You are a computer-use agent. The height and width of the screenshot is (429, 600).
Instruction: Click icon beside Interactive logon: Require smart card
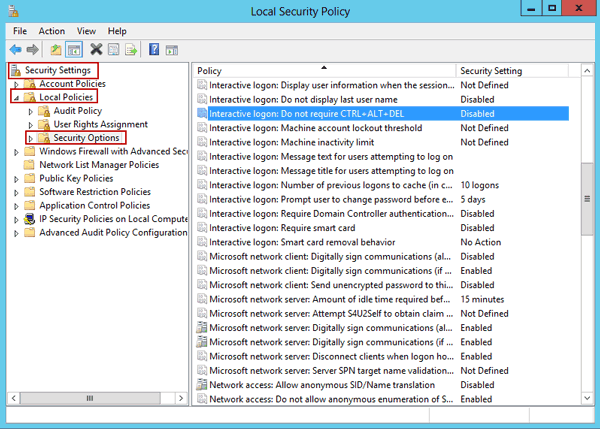pos(202,228)
